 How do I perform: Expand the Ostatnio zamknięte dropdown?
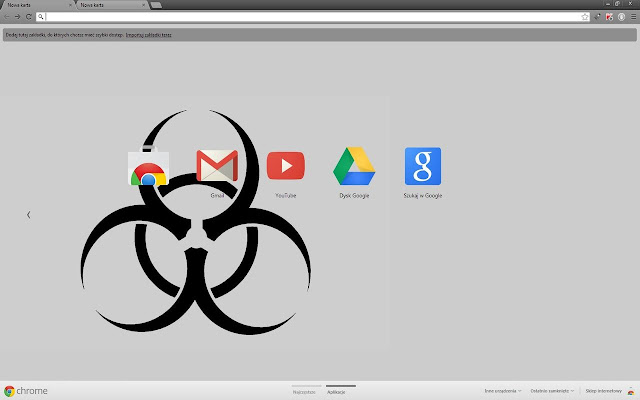pos(552,391)
